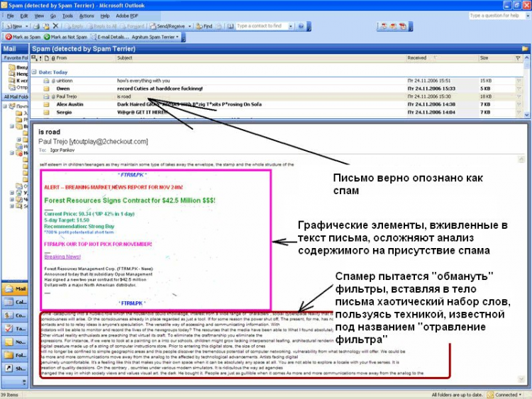This screenshot has width=532, height=399.
Task: Collapse the top-level mailbox tree node
Action: 5,106
